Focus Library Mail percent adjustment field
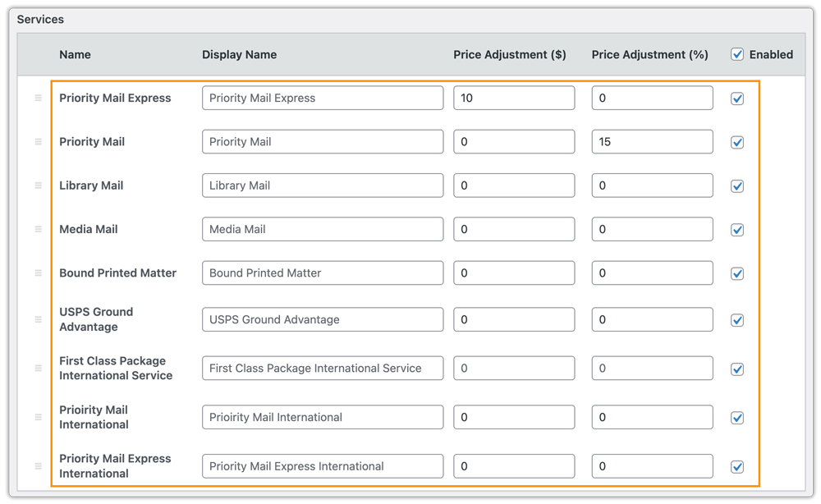Viewport: 821px width, 504px height. tap(653, 186)
